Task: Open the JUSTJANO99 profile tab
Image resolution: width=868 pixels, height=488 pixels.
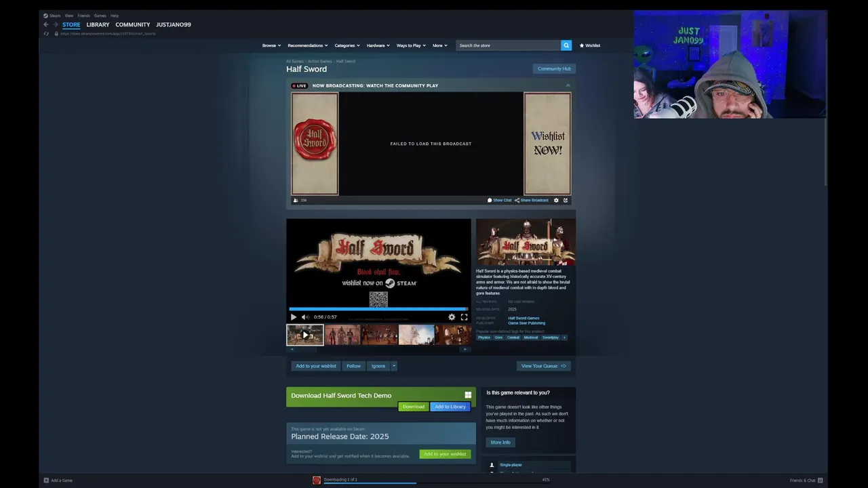Action: [x=174, y=24]
